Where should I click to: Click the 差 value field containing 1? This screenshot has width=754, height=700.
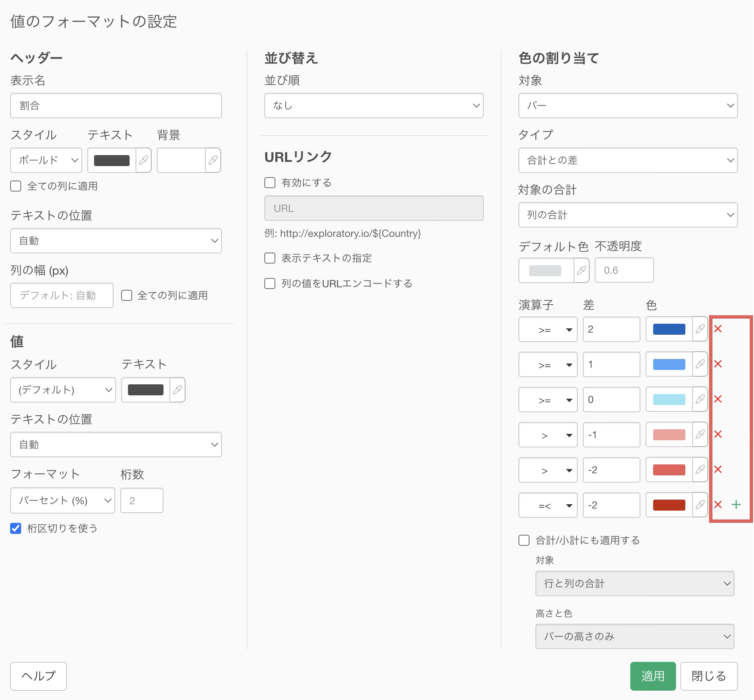click(x=612, y=364)
